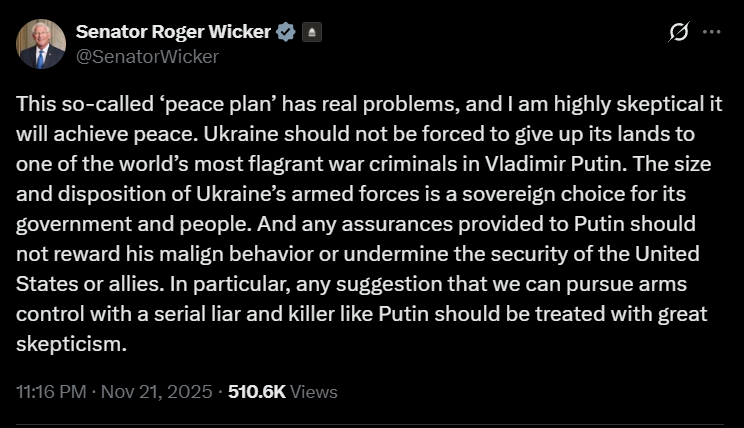Image resolution: width=744 pixels, height=428 pixels.
Task: Click the Grok explain icon
Action: [x=678, y=32]
